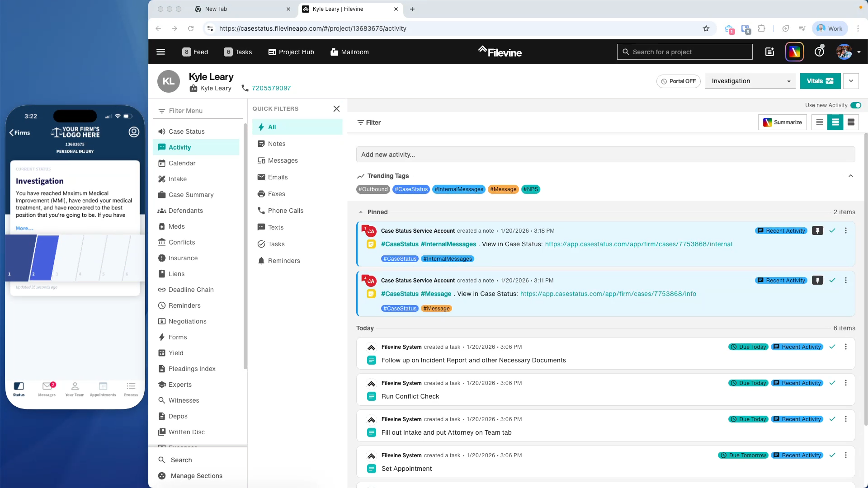Open the Investigation phase dropdown
Screen dimensions: 868x488
[750, 81]
